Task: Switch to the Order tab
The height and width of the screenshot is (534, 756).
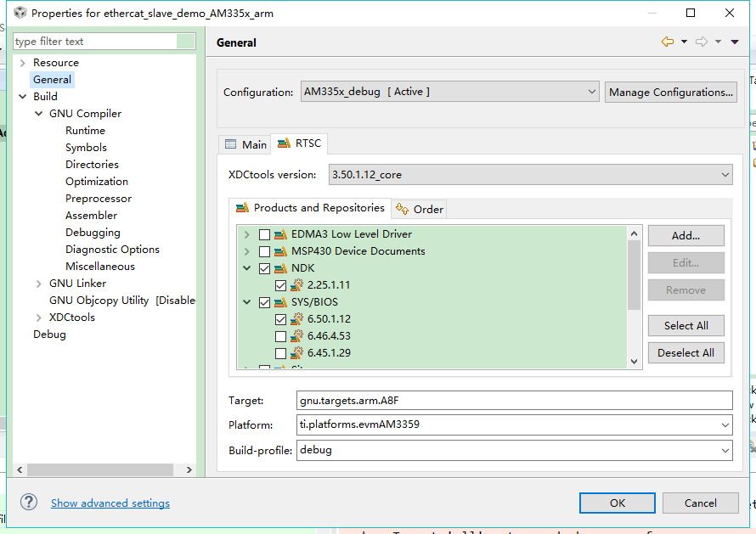Action: (x=420, y=209)
